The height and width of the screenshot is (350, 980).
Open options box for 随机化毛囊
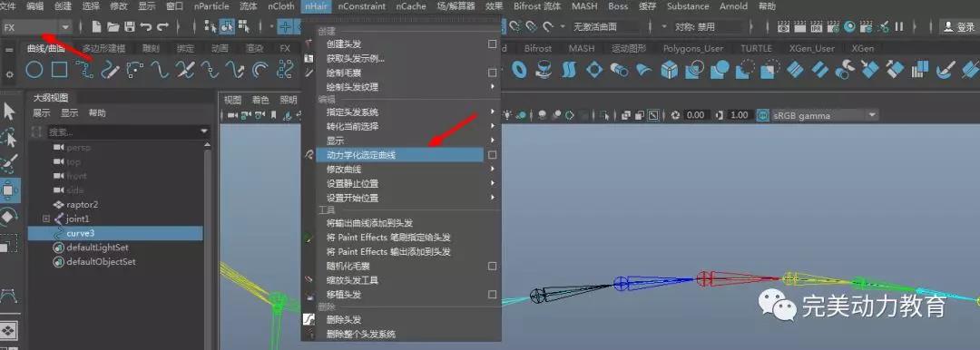pyautogui.click(x=492, y=266)
